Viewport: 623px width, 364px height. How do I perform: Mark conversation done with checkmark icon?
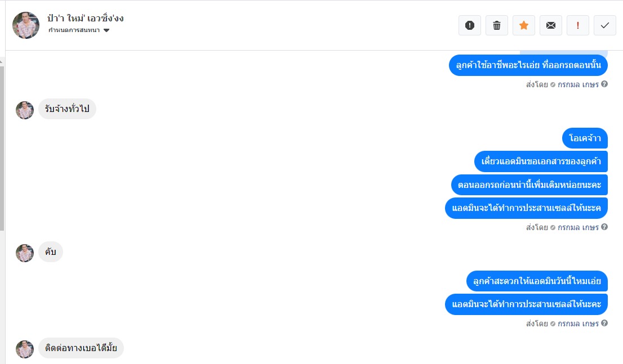pyautogui.click(x=605, y=25)
